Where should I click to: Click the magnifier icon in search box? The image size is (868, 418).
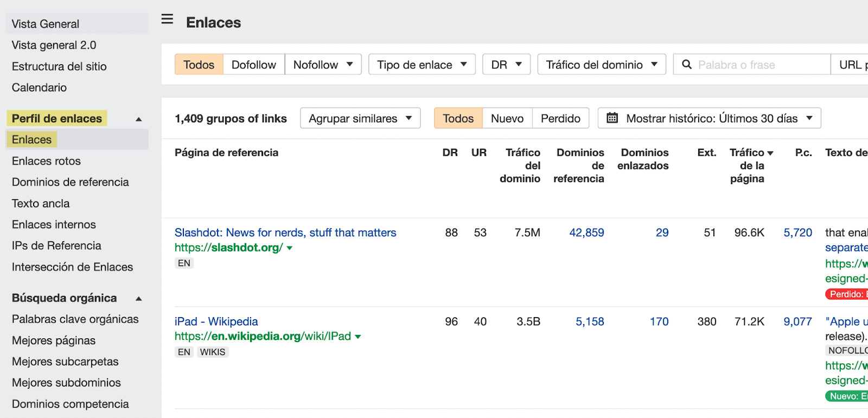pyautogui.click(x=687, y=65)
